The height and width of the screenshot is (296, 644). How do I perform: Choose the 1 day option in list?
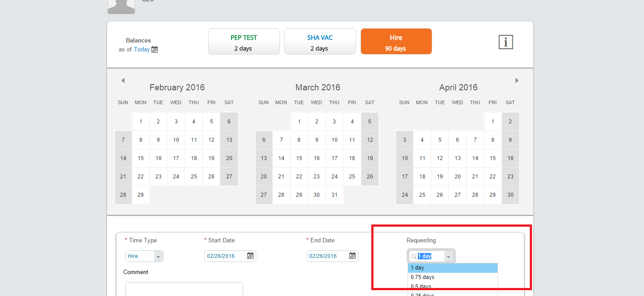point(453,268)
